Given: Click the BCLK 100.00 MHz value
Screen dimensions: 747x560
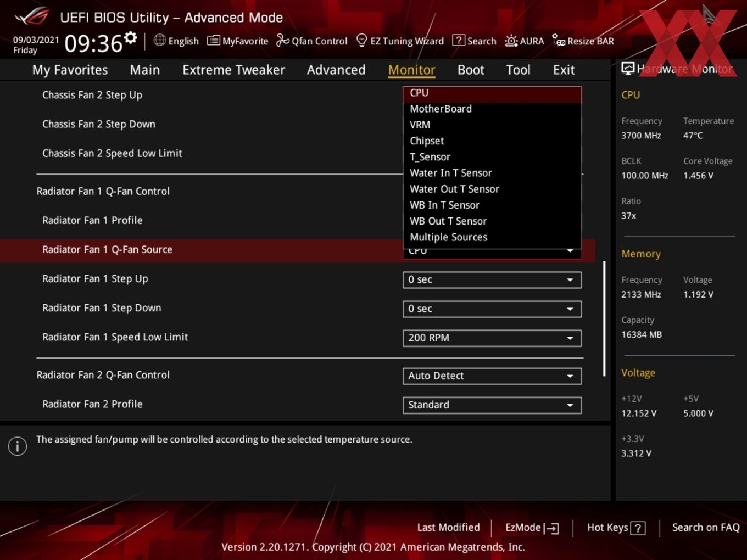Looking at the screenshot, I should pyautogui.click(x=645, y=176).
